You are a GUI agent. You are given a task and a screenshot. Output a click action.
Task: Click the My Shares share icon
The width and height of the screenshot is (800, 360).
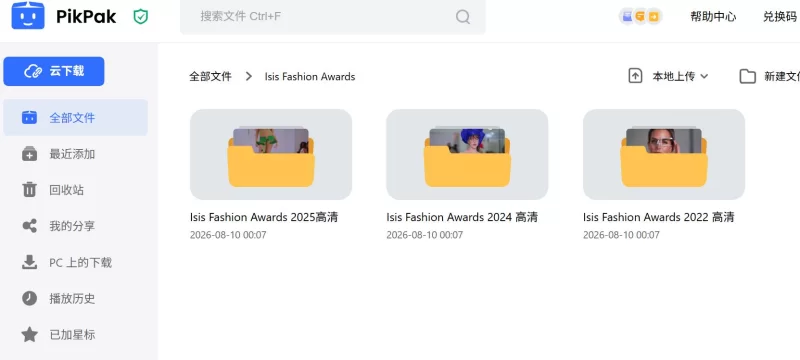[x=30, y=226]
